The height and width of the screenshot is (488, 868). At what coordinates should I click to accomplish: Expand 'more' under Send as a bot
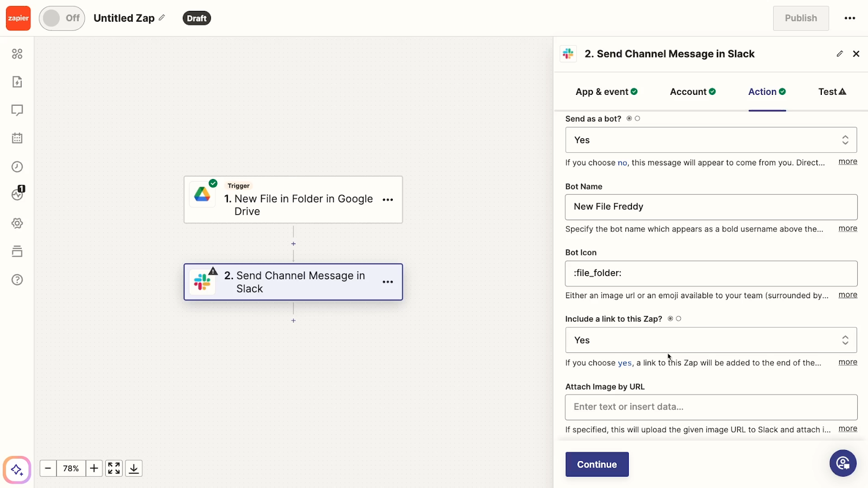pyautogui.click(x=848, y=162)
